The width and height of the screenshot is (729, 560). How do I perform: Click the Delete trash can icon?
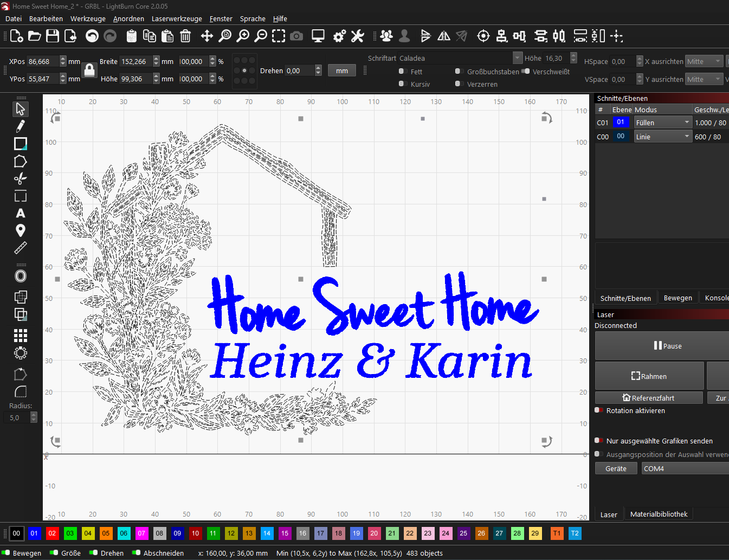pos(185,36)
